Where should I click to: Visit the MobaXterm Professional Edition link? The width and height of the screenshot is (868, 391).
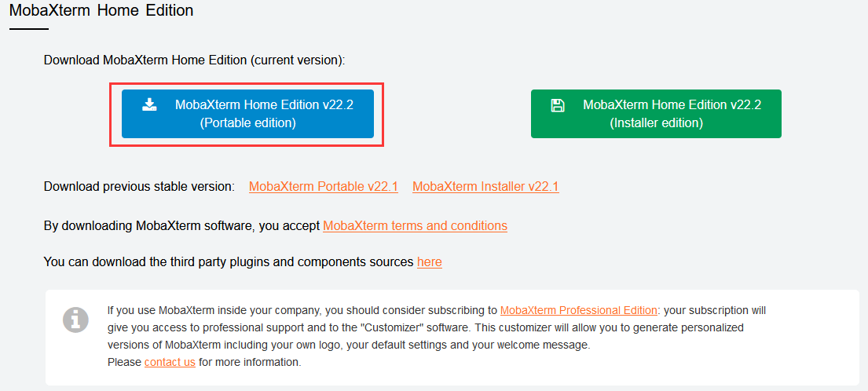(x=579, y=310)
